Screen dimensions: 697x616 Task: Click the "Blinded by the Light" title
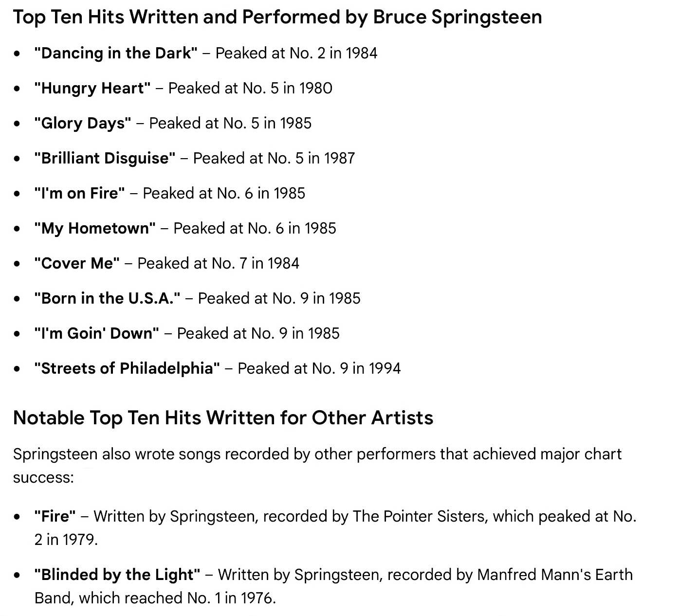pyautogui.click(x=117, y=575)
